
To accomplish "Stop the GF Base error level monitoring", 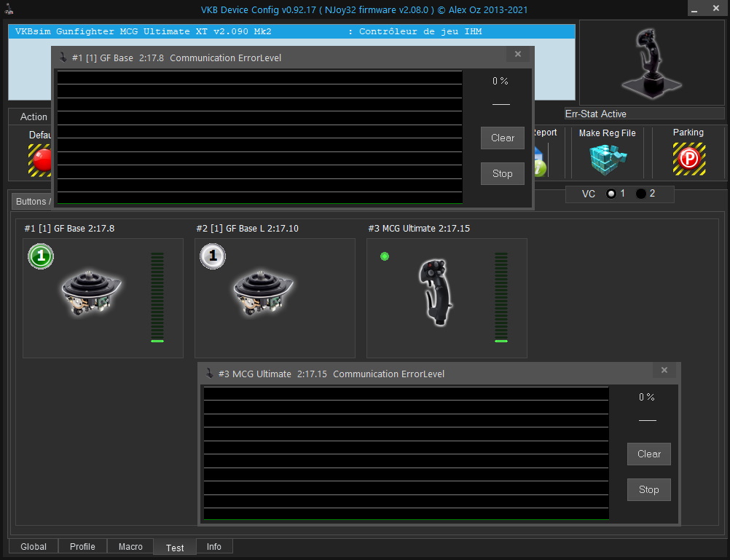I will pos(503,173).
